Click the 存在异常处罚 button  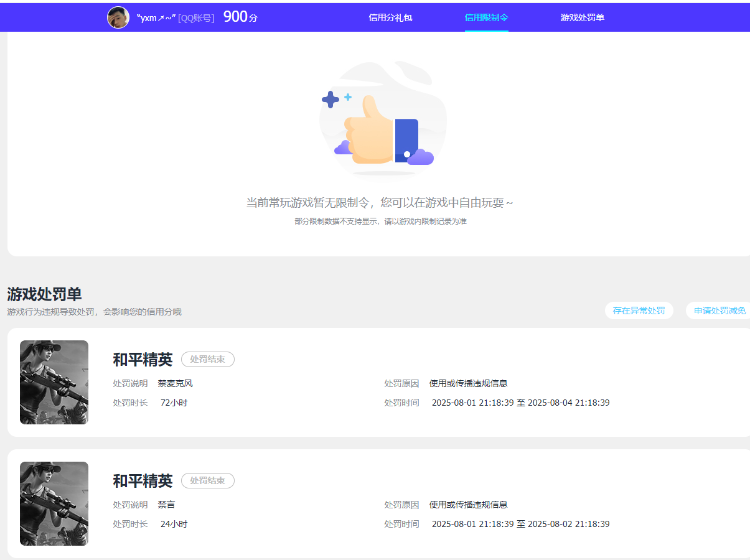pyautogui.click(x=639, y=310)
